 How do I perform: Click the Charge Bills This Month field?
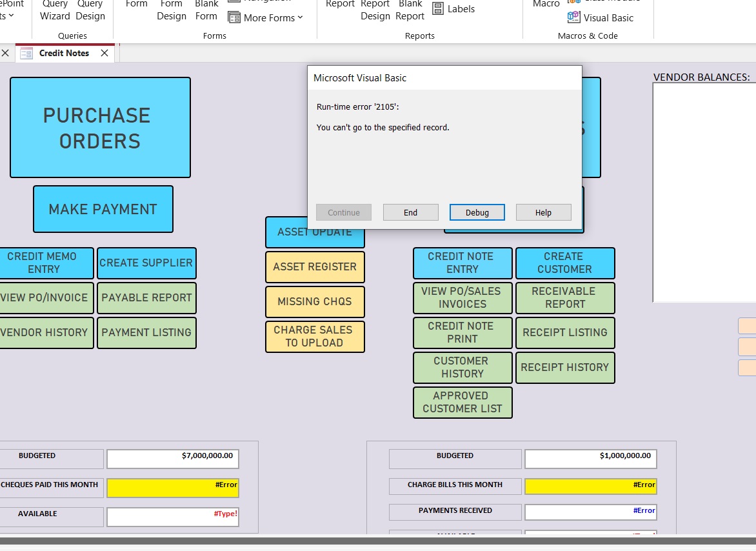[591, 486]
